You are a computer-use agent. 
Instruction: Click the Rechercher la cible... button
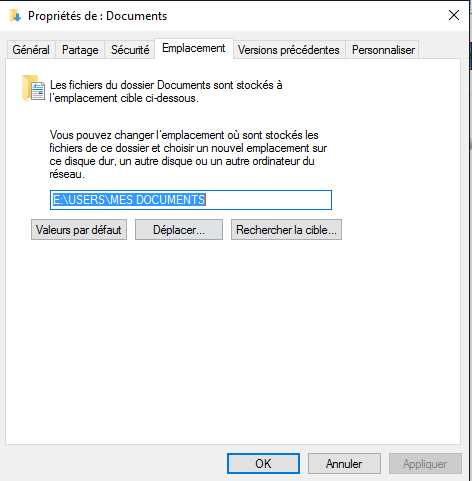pos(286,230)
